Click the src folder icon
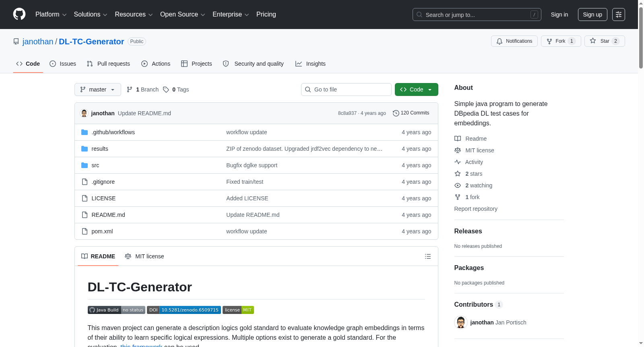Image resolution: width=644 pixels, height=347 pixels. tap(85, 165)
